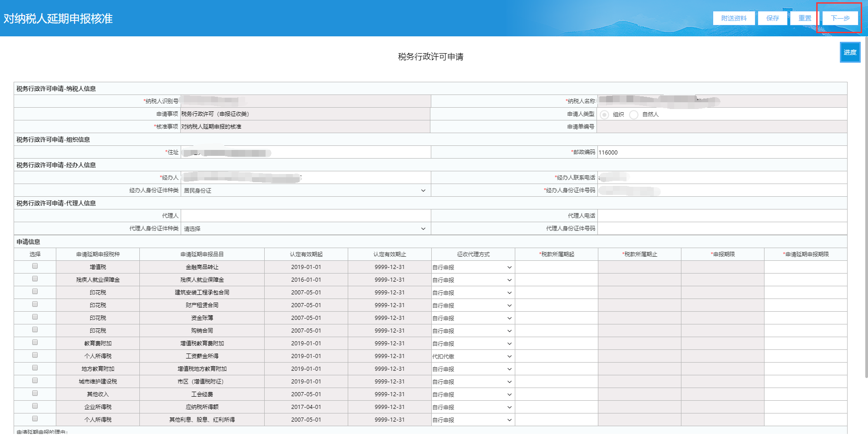Viewport: 868px width, 438px height.
Task: Expand 征收代理方式 dropdown for 资金账簿 row
Action: (473, 318)
